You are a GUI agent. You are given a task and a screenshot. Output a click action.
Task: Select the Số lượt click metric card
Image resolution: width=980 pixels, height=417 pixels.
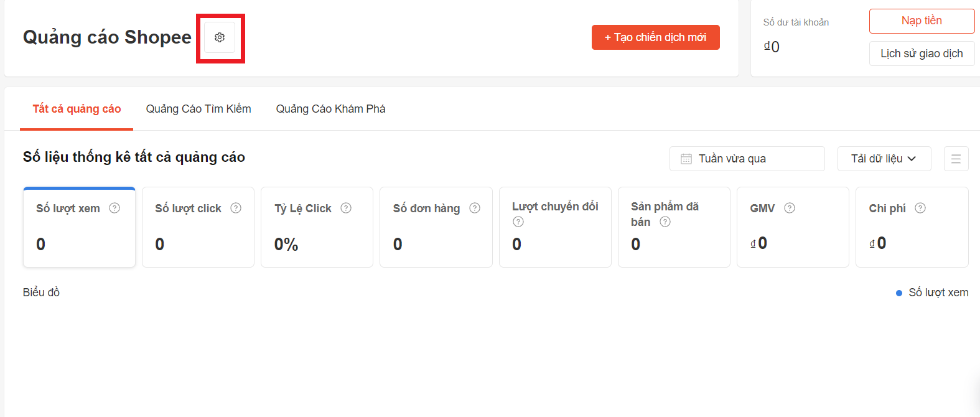(x=198, y=227)
